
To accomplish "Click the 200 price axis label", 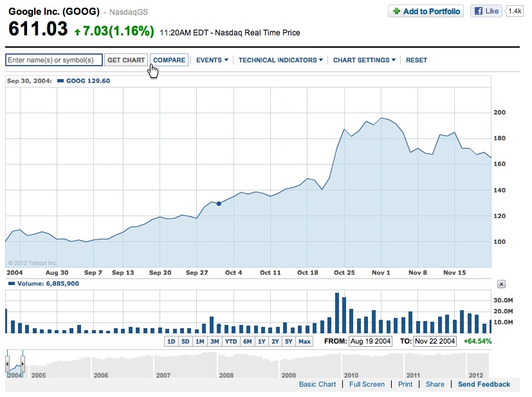I will tap(499, 113).
